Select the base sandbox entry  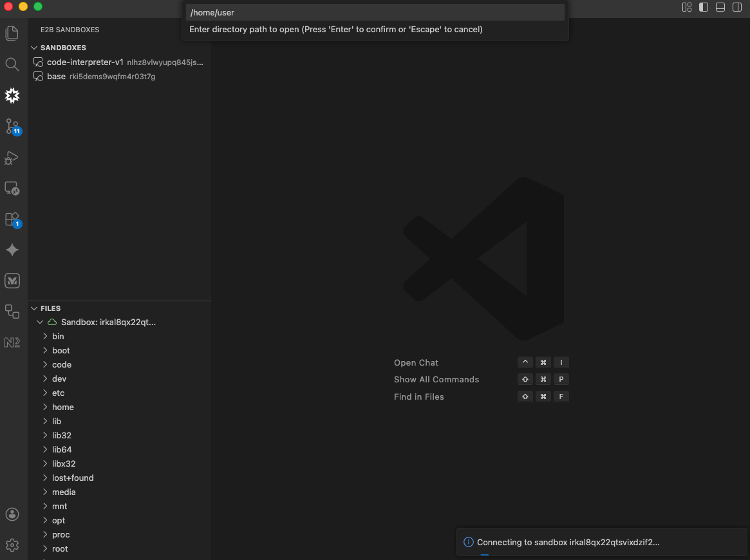point(120,77)
